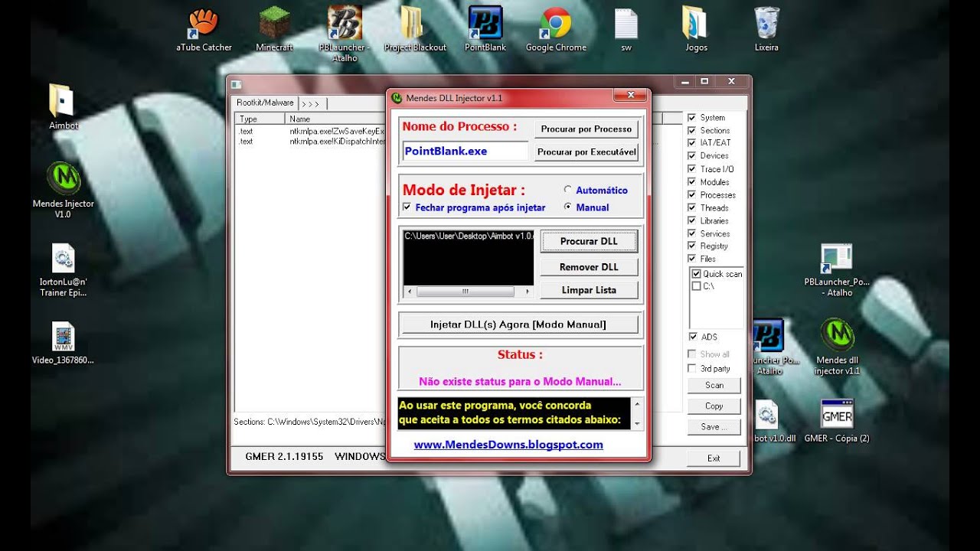Uncheck Quick scan in GMER

696,274
